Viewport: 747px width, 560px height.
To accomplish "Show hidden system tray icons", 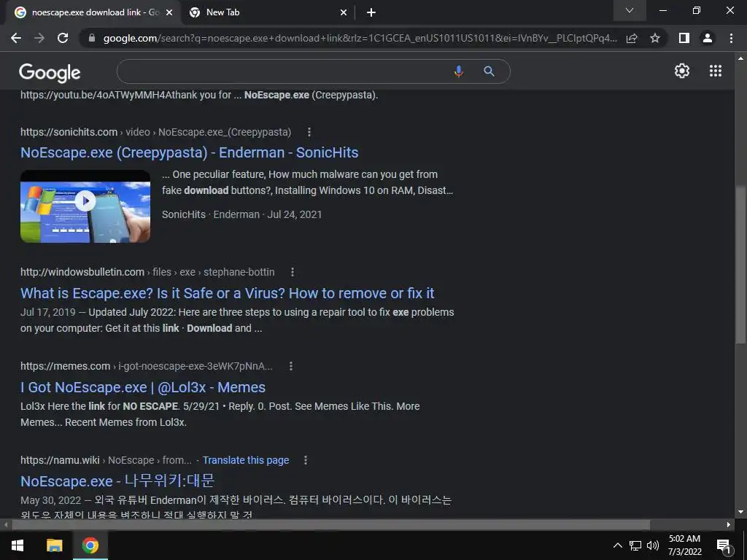I will pyautogui.click(x=617, y=545).
